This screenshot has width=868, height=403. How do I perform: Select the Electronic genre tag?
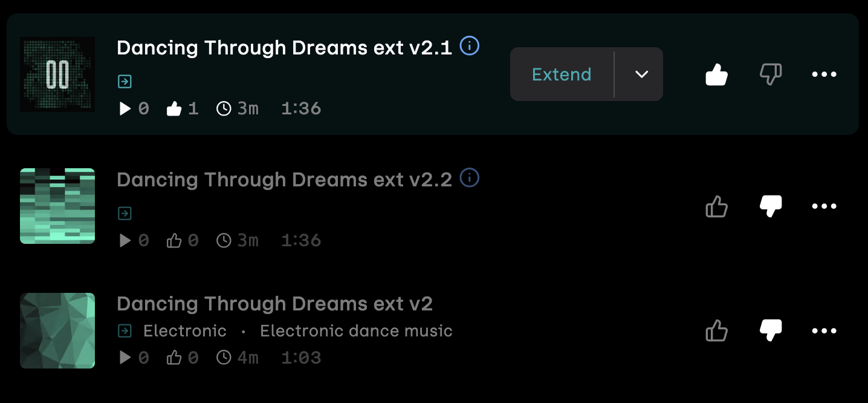tap(185, 331)
